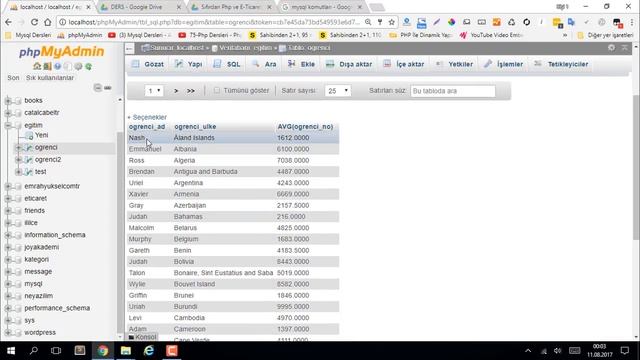
Task: Expand the books database node
Action: click(8, 100)
